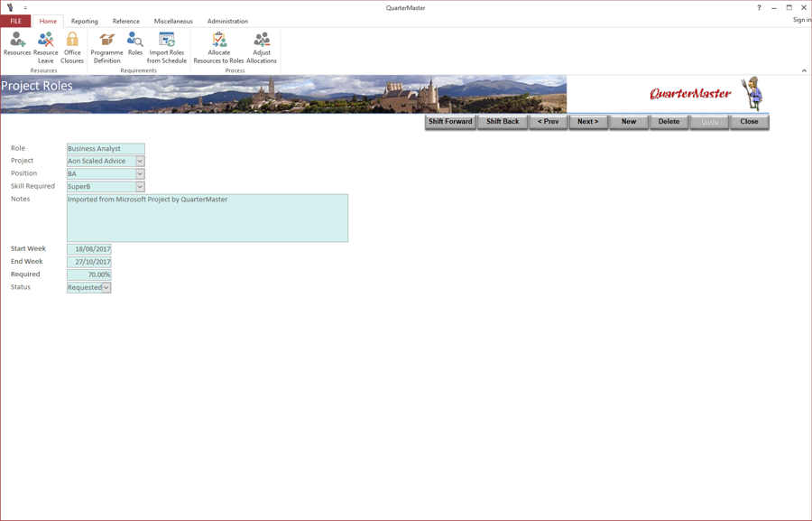Image resolution: width=812 pixels, height=521 pixels.
Task: Switch to the Reporting tab
Action: [x=85, y=22]
